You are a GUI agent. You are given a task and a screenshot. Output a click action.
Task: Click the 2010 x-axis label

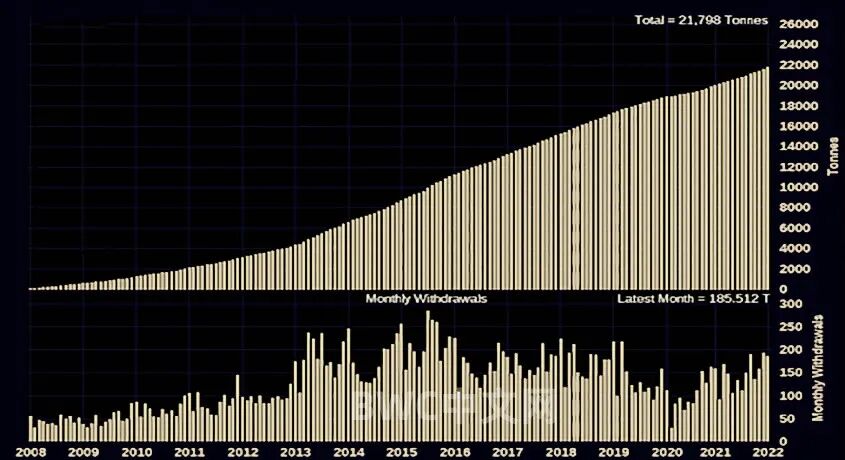pos(136,452)
